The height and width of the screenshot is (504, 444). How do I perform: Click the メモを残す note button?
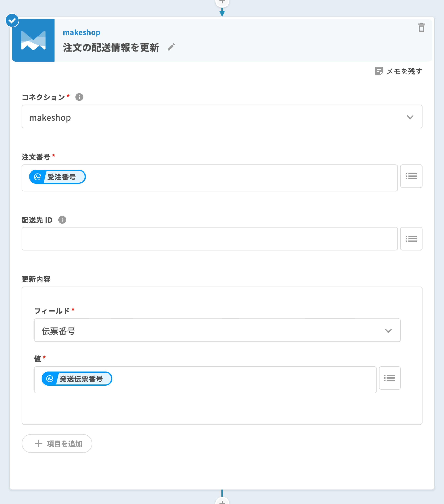coord(398,71)
